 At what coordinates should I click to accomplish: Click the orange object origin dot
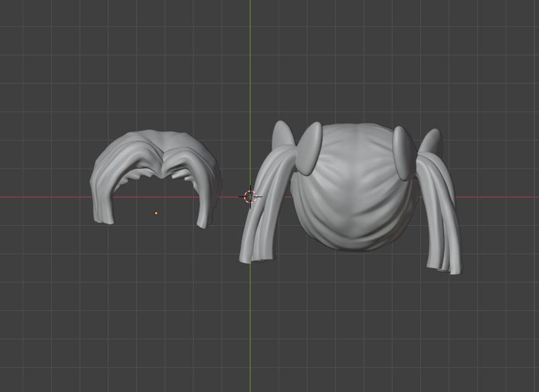coord(156,213)
